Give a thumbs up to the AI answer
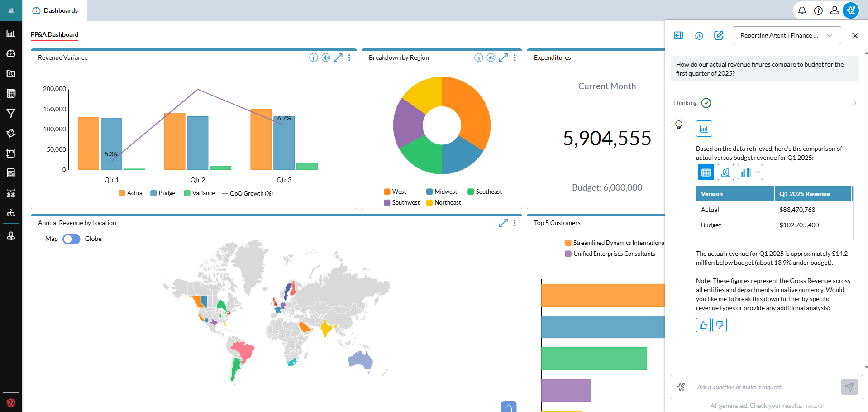 point(702,325)
